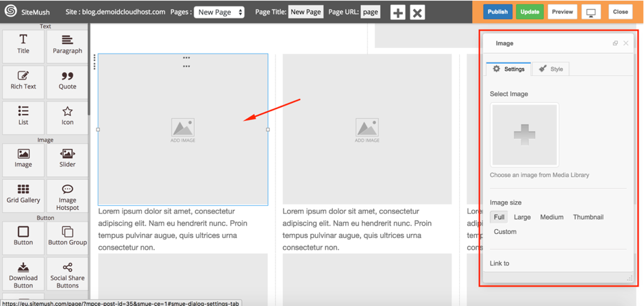Screen dimensions: 644x306
Task: Click the right resize handle of selected image
Action: point(268,130)
